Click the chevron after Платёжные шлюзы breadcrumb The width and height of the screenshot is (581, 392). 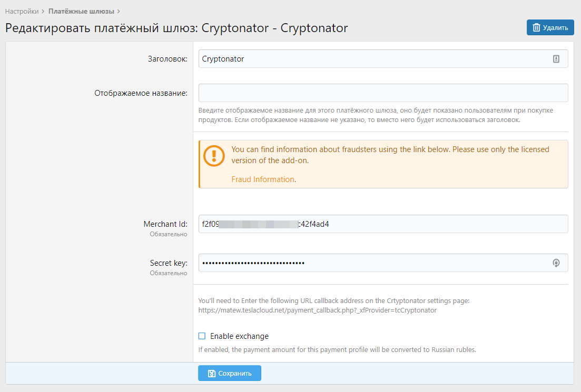[x=119, y=11]
